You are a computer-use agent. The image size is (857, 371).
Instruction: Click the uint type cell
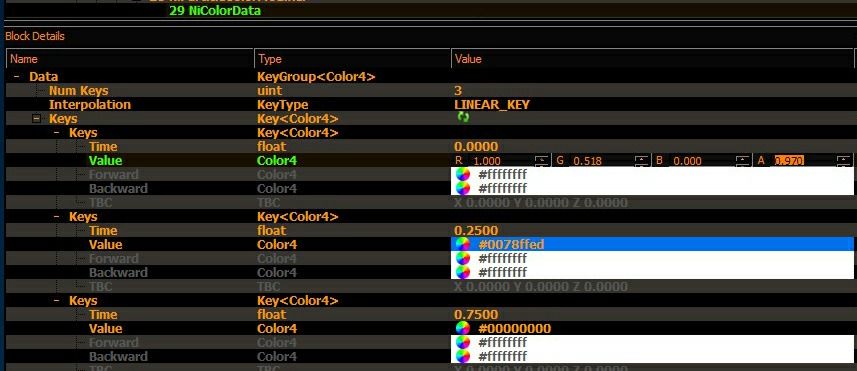pyautogui.click(x=269, y=91)
